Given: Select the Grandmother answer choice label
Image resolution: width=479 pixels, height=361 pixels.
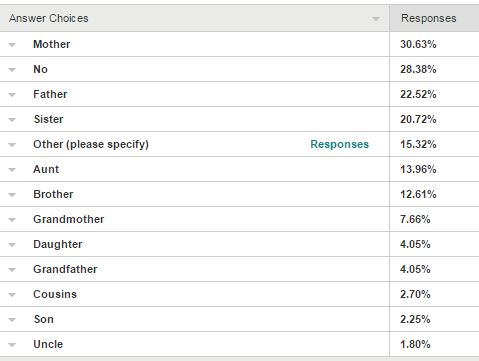Looking at the screenshot, I should coord(69,219).
